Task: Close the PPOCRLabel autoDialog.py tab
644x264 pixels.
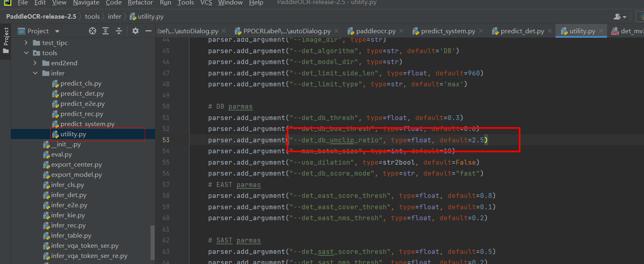Action: 337,31
